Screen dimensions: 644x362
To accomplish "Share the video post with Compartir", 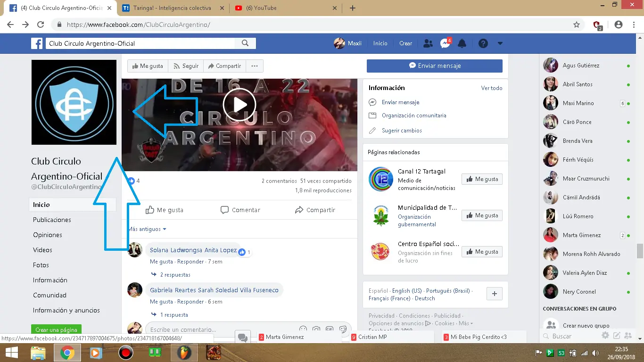I will [x=315, y=210].
